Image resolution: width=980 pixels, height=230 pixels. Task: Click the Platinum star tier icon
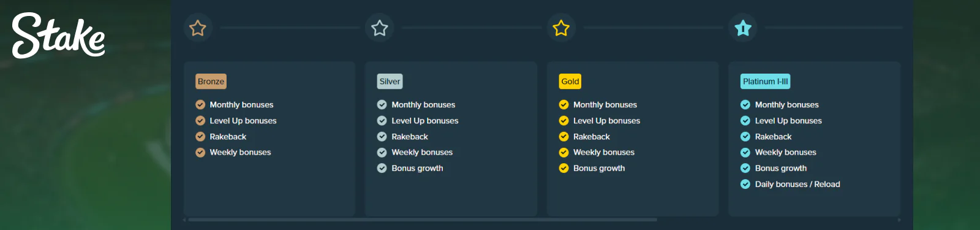[x=743, y=28]
